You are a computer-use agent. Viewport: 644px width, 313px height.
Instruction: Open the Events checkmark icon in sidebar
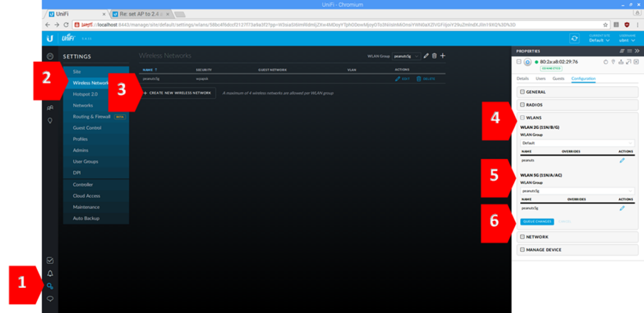pos(50,260)
